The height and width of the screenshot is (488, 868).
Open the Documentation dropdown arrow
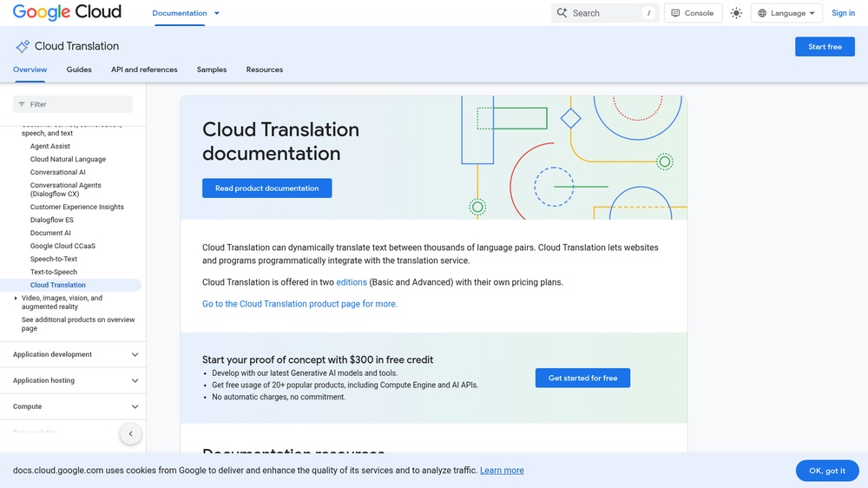(x=217, y=13)
